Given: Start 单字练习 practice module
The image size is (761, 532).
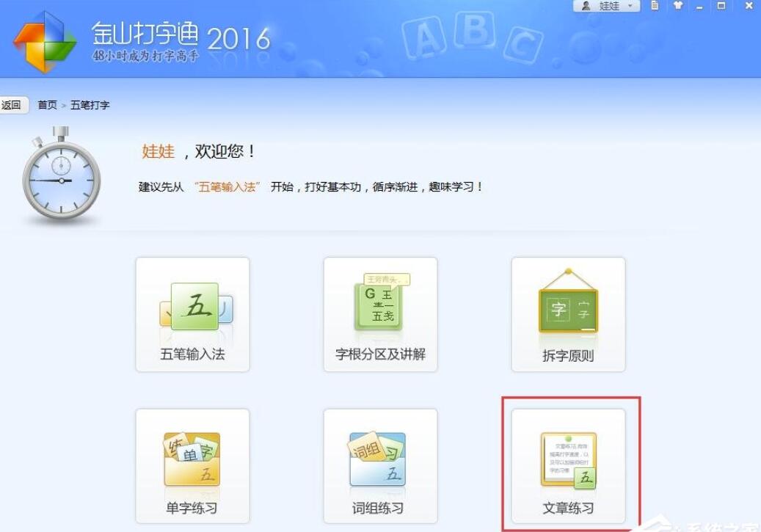Looking at the screenshot, I should point(192,466).
